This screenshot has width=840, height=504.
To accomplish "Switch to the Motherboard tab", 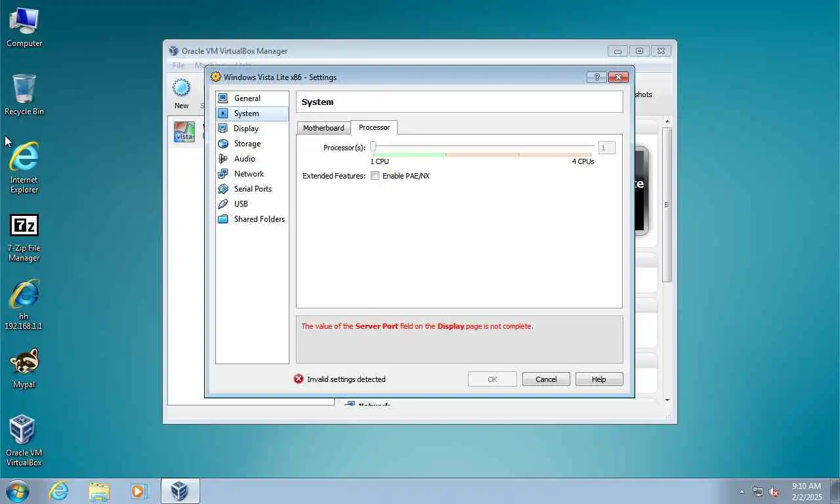I will [324, 128].
